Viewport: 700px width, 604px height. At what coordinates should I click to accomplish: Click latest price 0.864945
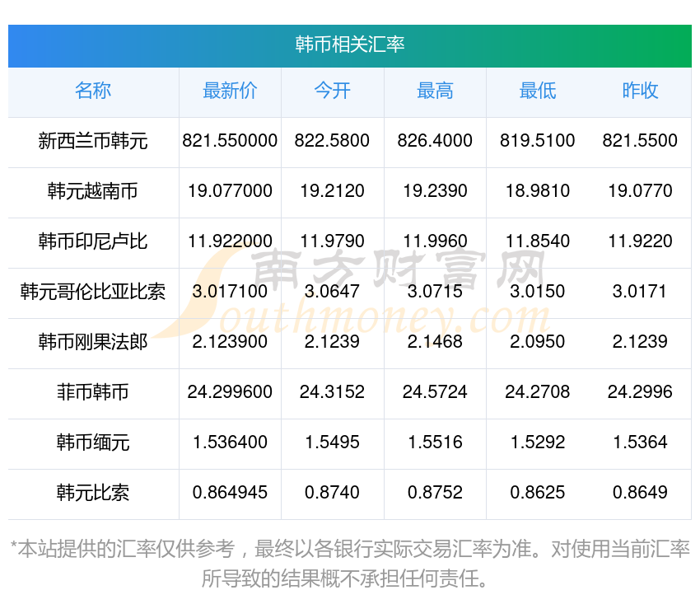point(230,493)
